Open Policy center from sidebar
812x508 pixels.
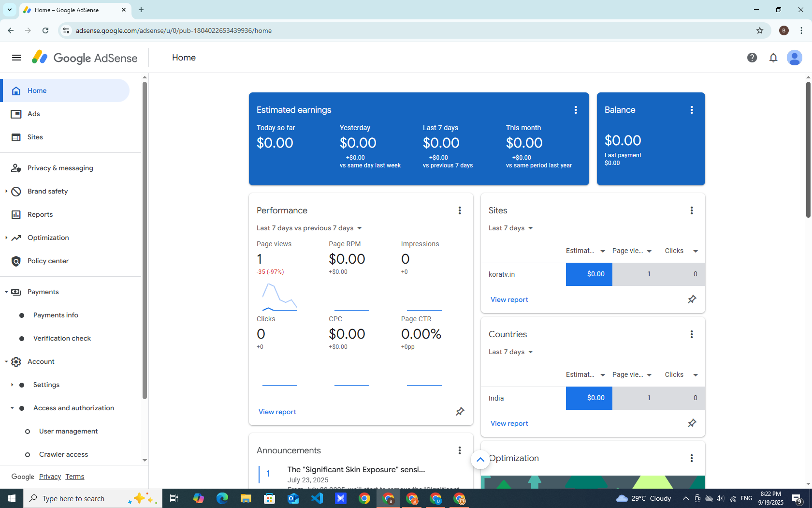(48, 261)
